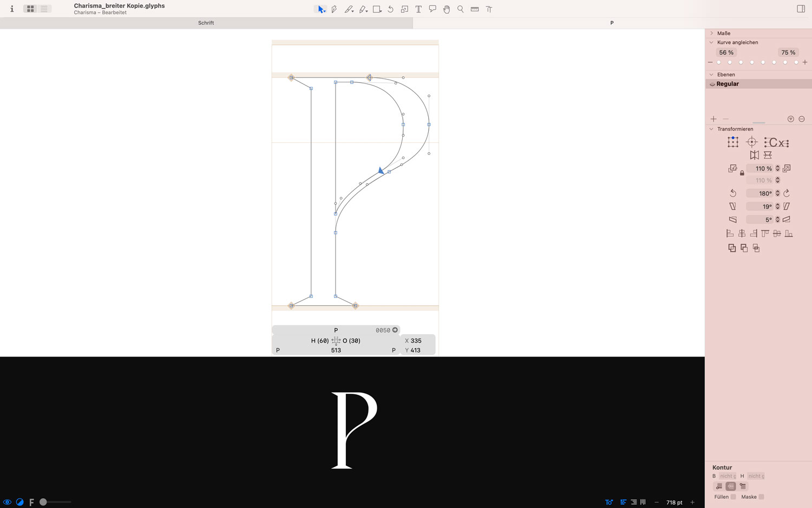Toggle visibility of the Regular layer
Viewport: 812px width, 508px height.
(x=712, y=83)
